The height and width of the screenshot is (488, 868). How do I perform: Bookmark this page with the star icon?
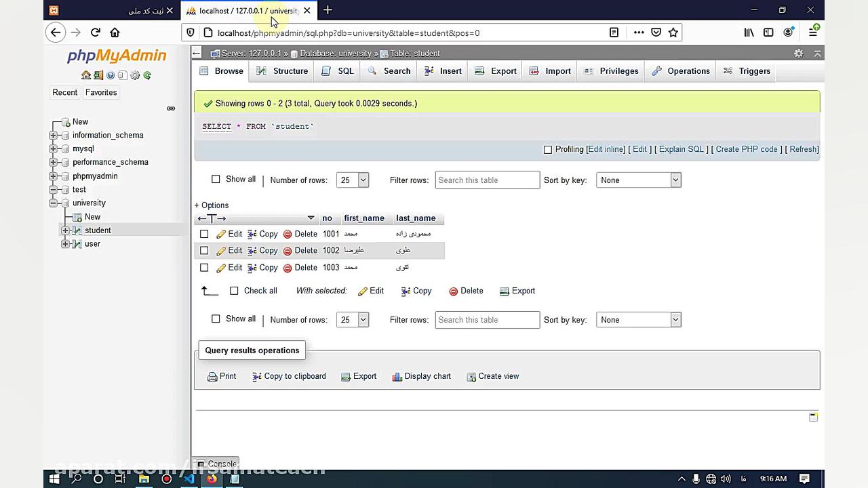673,33
